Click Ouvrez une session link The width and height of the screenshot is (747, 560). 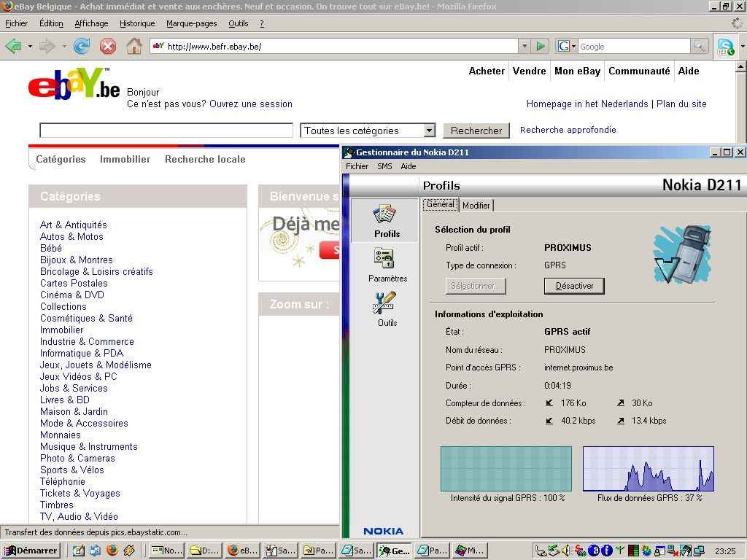click(251, 104)
